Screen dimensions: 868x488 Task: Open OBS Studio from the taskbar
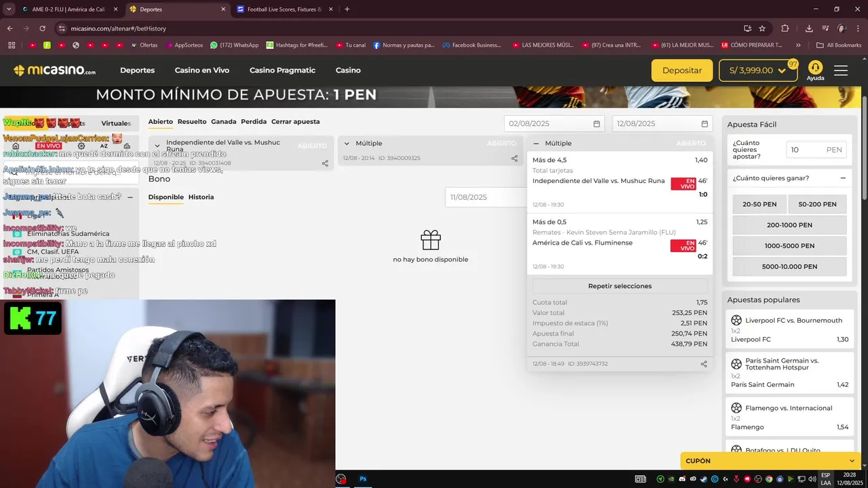pyautogui.click(x=341, y=479)
